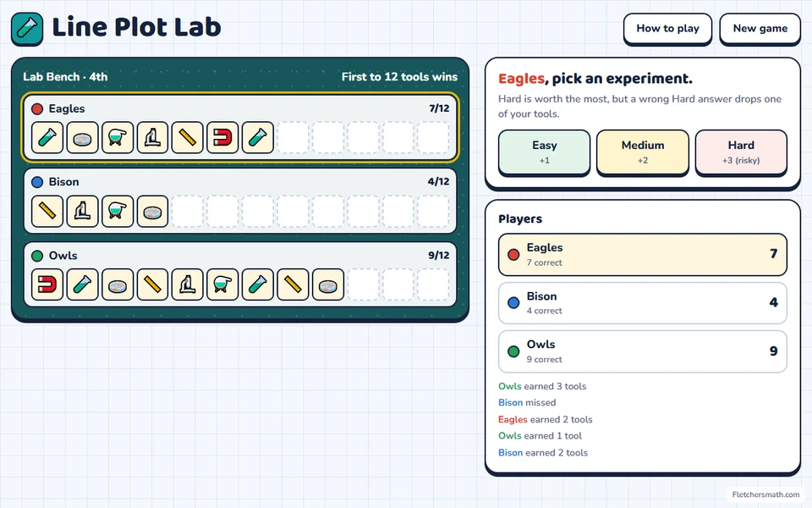
Task: Click the blue Bison dot on the lab bench
Action: click(37, 183)
